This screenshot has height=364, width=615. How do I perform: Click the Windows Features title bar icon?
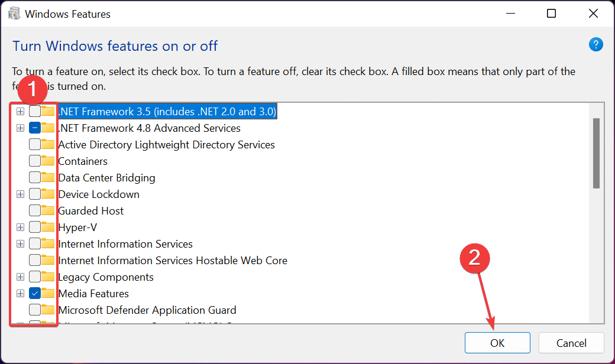click(13, 13)
